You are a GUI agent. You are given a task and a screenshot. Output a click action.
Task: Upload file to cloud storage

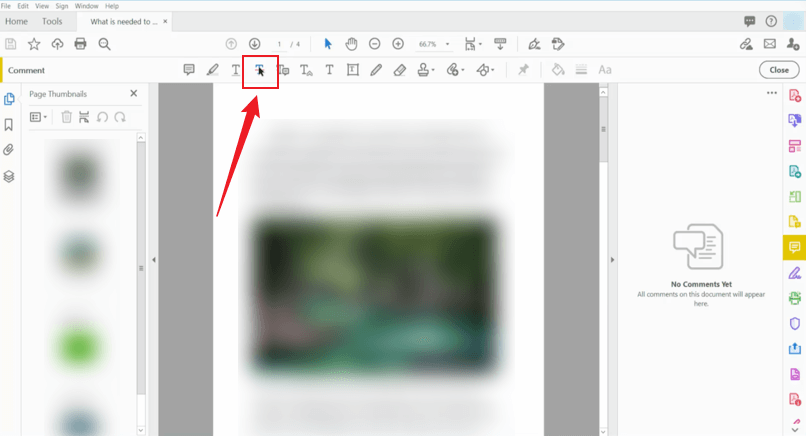point(58,44)
